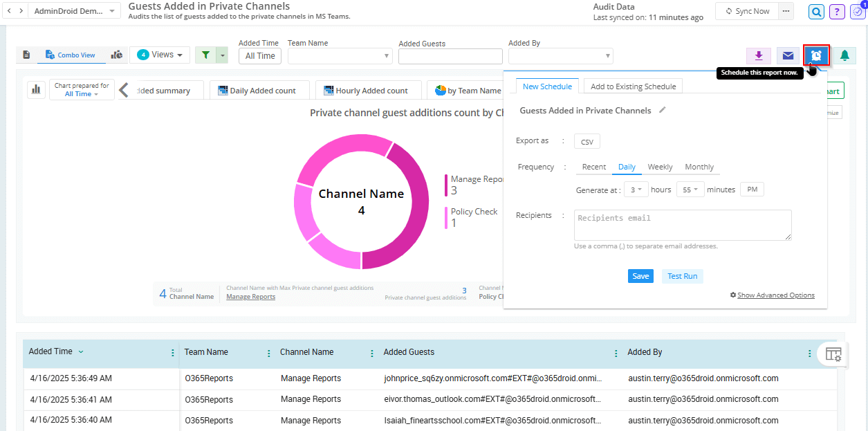This screenshot has width=868, height=431.
Task: Open the Team Name filter dropdown
Action: (340, 56)
